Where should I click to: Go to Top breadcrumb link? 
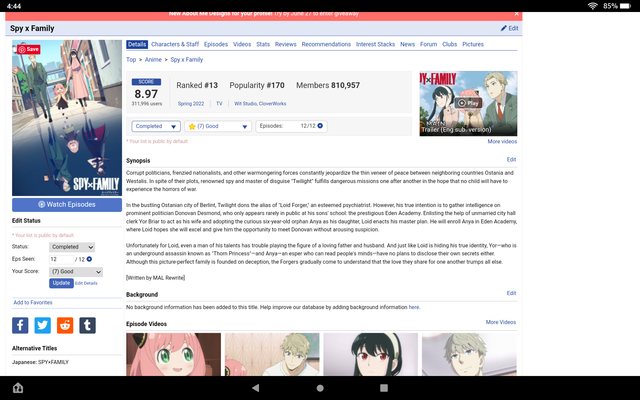pyautogui.click(x=131, y=60)
